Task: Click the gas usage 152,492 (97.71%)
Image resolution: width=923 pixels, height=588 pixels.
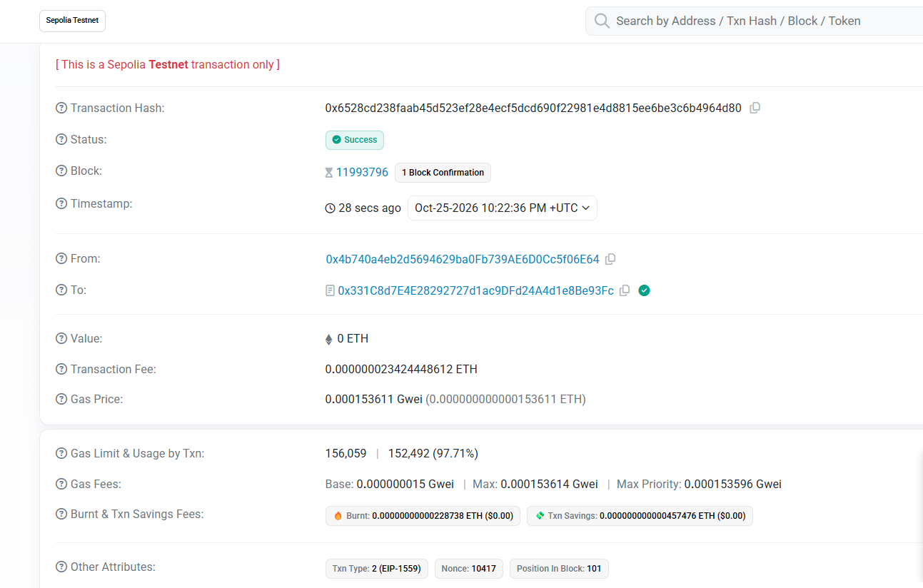Action: 433,454
